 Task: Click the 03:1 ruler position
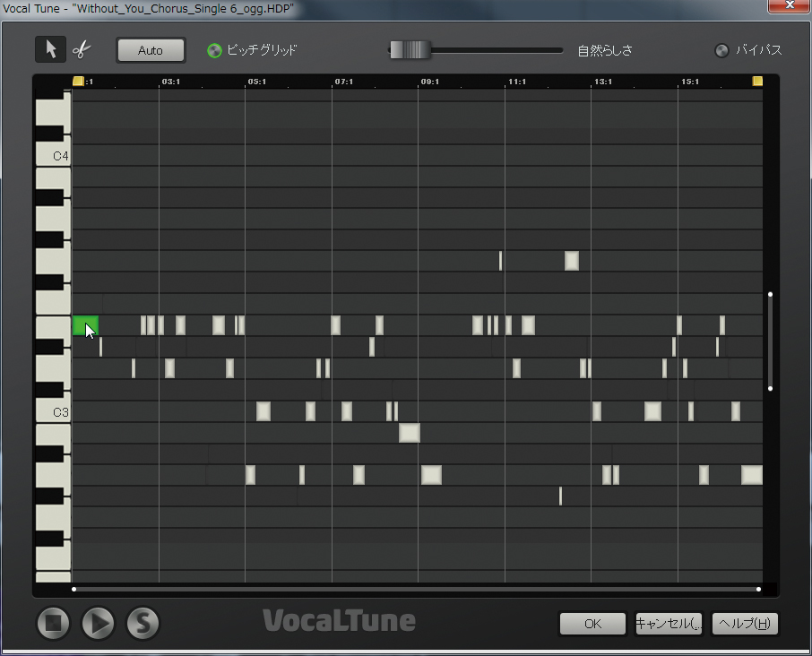pyautogui.click(x=171, y=82)
